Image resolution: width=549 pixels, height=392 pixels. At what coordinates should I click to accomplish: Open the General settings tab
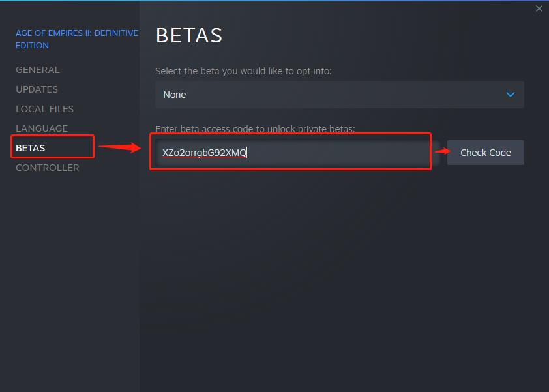tap(37, 70)
